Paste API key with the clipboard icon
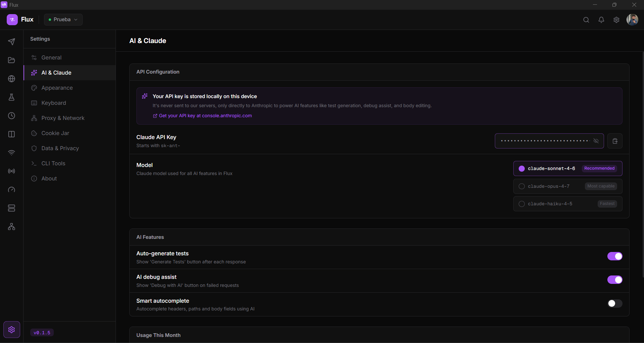Viewport: 644px width, 343px height. point(615,141)
